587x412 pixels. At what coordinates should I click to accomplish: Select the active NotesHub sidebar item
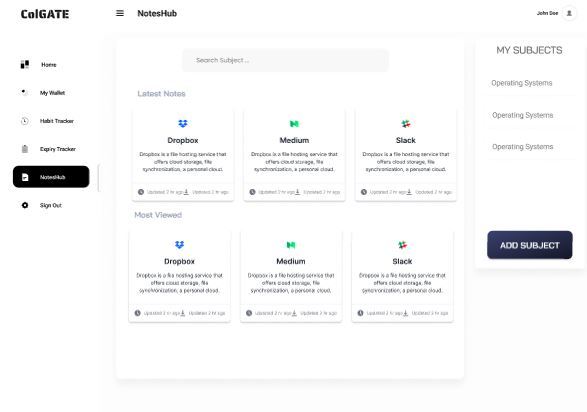[51, 177]
